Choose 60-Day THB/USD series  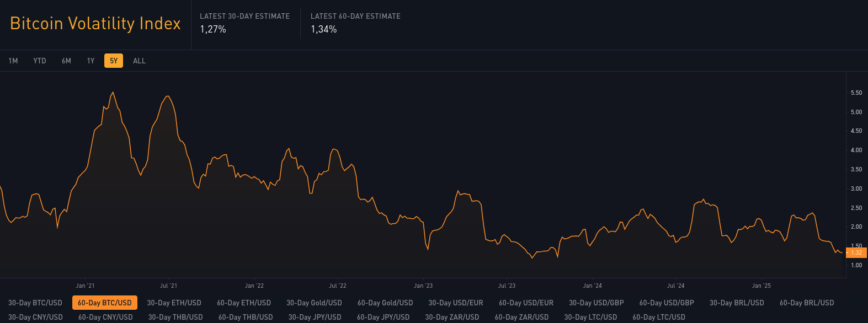[x=246, y=317]
